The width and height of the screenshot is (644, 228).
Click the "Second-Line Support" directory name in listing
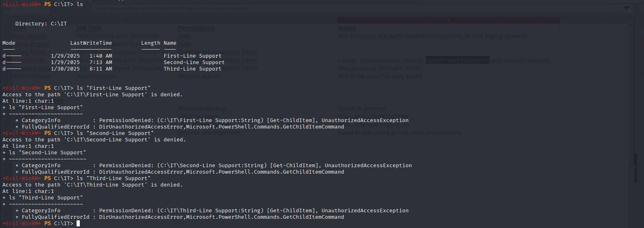click(194, 62)
